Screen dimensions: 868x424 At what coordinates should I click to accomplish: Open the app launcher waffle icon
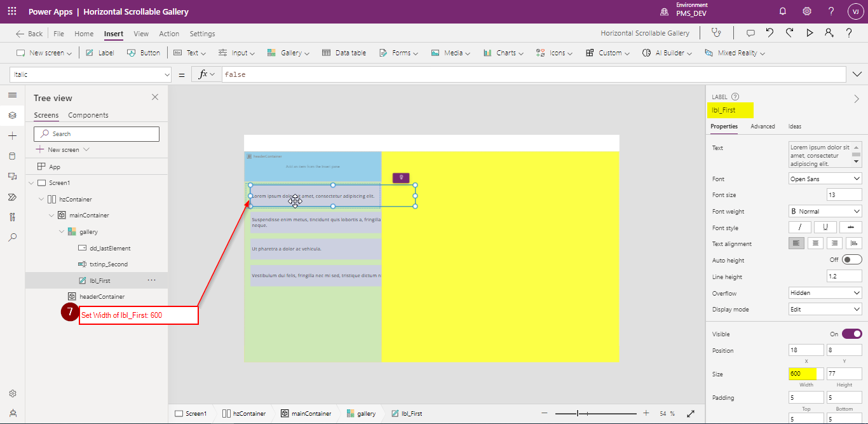click(x=12, y=11)
